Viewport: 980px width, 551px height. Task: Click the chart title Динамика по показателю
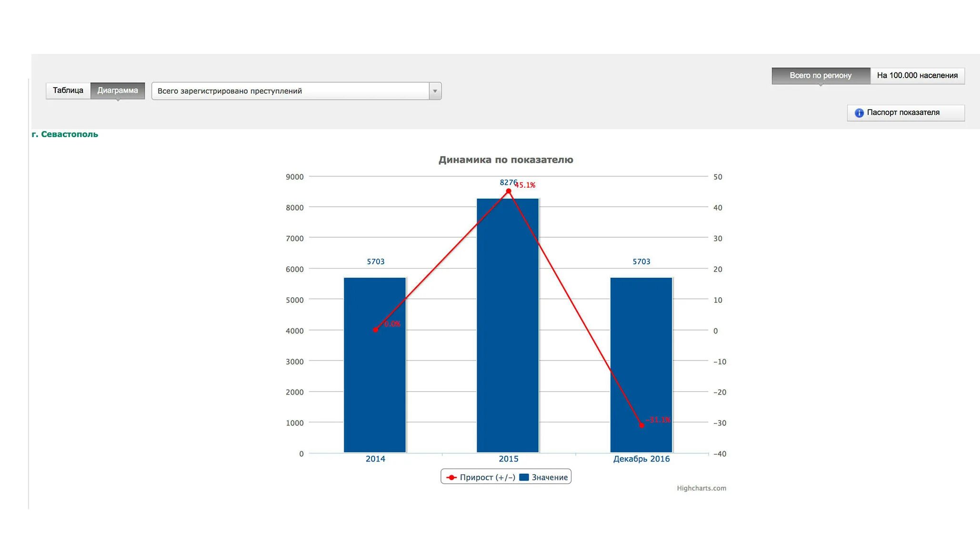506,160
